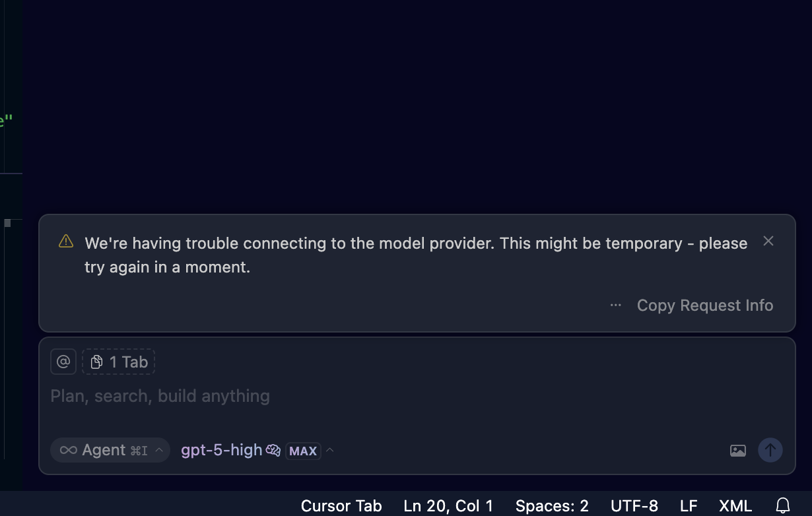The image size is (812, 516).
Task: Toggle the MAX mode badge
Action: point(303,451)
